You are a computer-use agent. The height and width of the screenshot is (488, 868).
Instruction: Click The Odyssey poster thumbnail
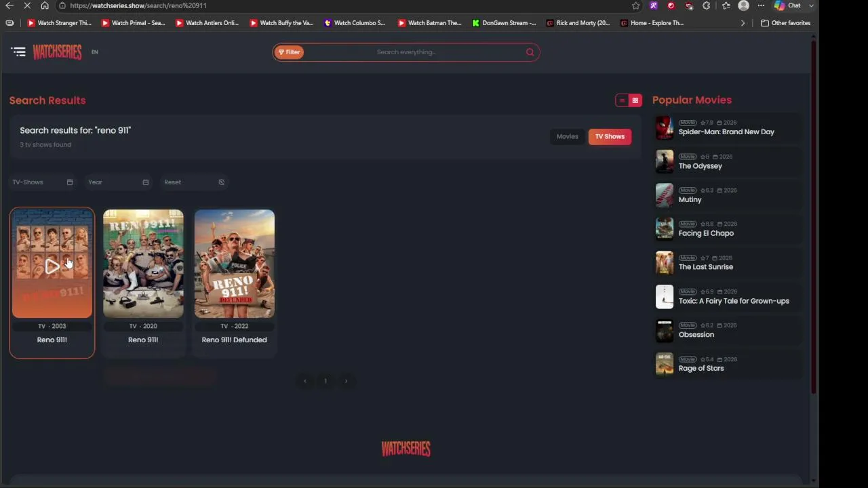[x=665, y=161]
